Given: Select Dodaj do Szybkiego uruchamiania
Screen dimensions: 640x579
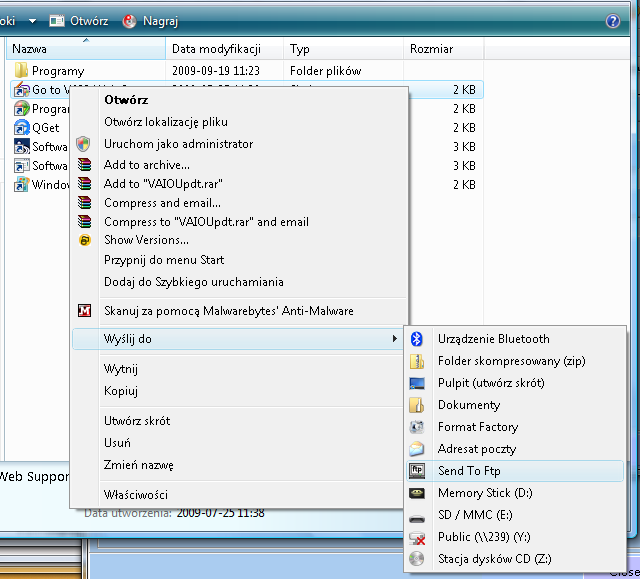Looking at the screenshot, I should coord(239,282).
